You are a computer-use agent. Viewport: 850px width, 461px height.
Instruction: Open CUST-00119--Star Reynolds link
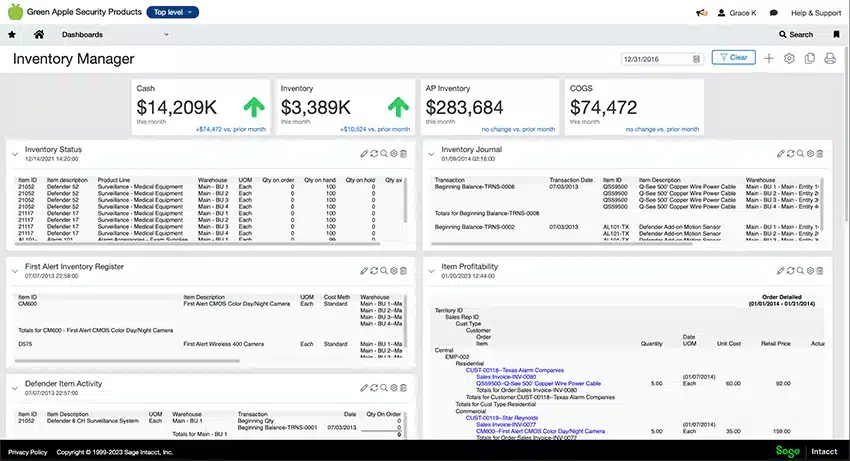click(502, 418)
